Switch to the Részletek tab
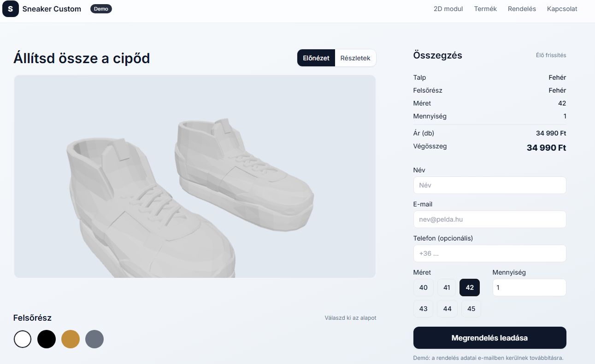This screenshot has width=595, height=364. (x=355, y=58)
